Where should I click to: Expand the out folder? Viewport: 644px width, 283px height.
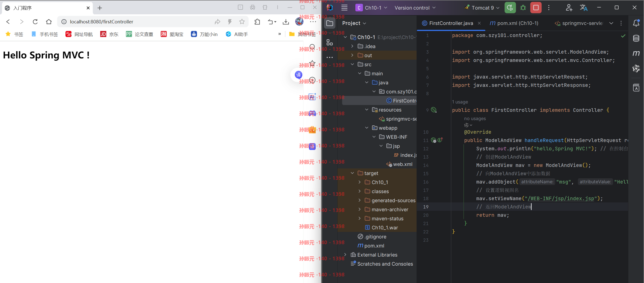(x=352, y=55)
